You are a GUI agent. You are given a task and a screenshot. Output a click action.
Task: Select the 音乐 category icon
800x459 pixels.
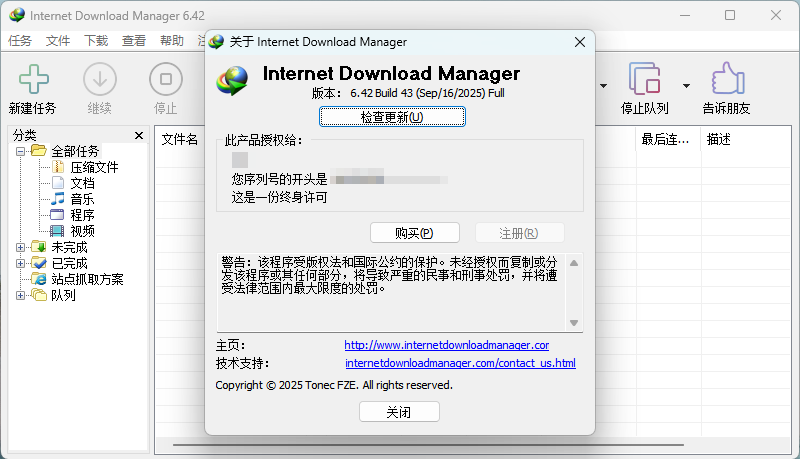click(58, 198)
